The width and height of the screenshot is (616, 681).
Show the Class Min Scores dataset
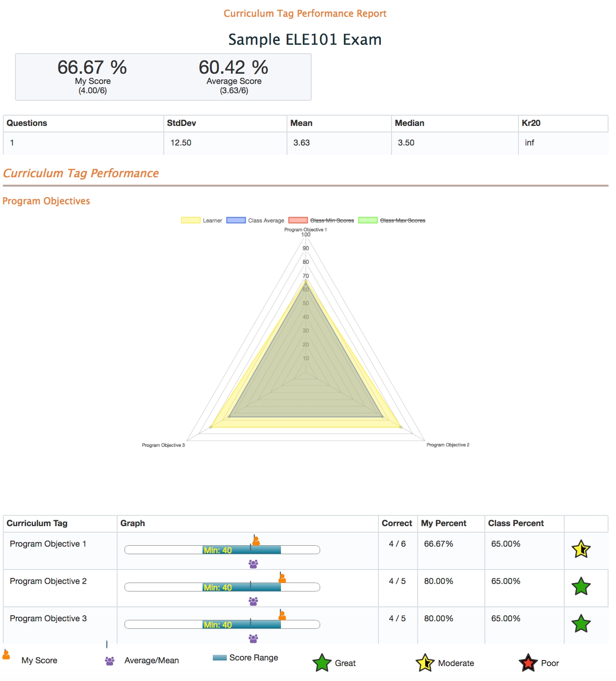pos(321,220)
